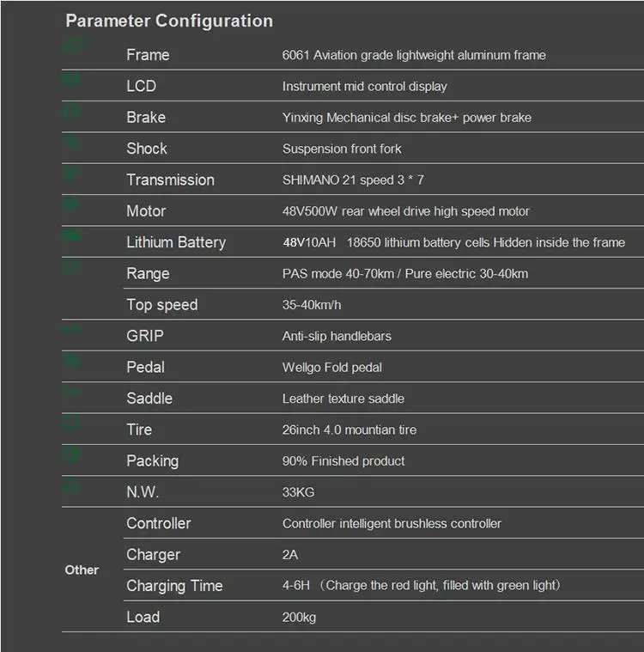
Task: Select the Transmission label
Action: pos(170,180)
